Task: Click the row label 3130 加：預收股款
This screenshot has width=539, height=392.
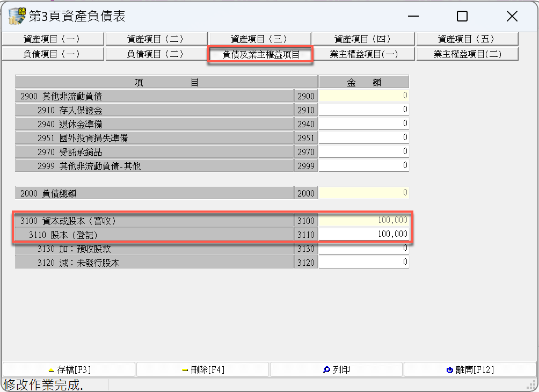Action: click(154, 249)
